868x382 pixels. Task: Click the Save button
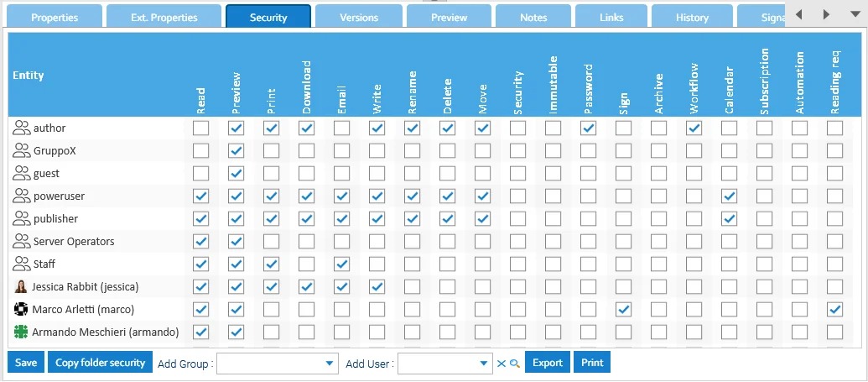[26, 363]
